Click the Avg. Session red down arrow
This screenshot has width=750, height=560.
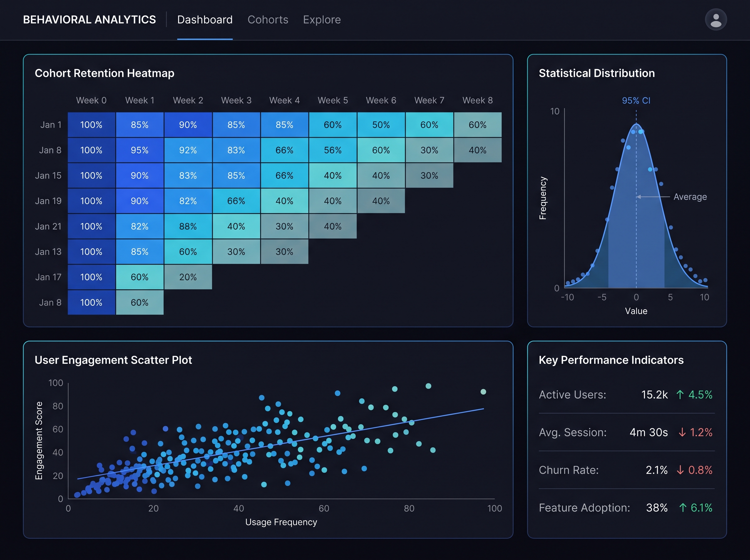point(682,432)
